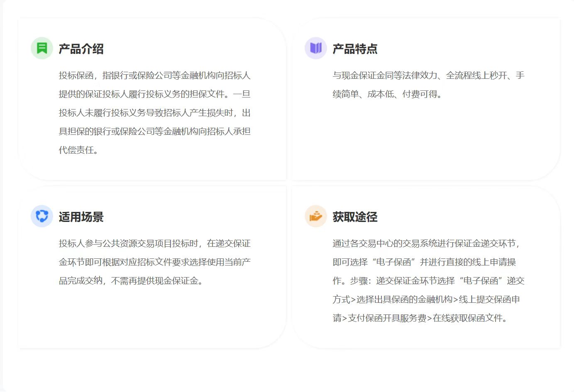Select the 适用场景 heading

pos(81,217)
